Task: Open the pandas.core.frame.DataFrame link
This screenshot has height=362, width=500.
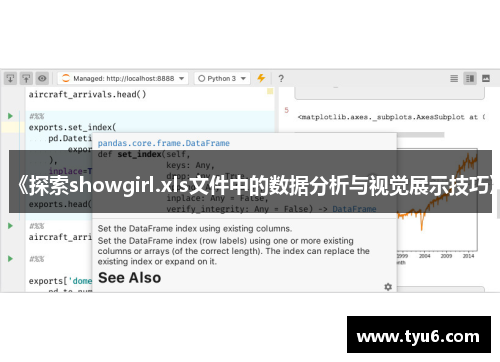Action: tap(164, 143)
